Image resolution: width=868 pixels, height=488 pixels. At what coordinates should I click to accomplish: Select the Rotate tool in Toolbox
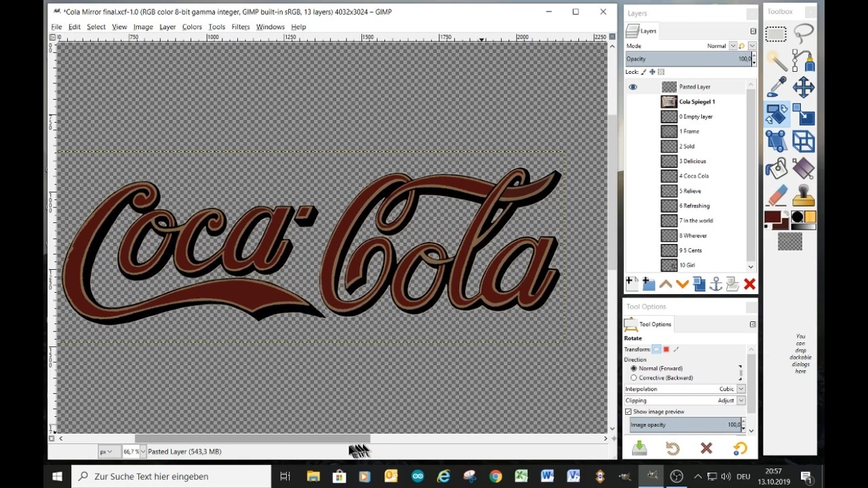(776, 114)
